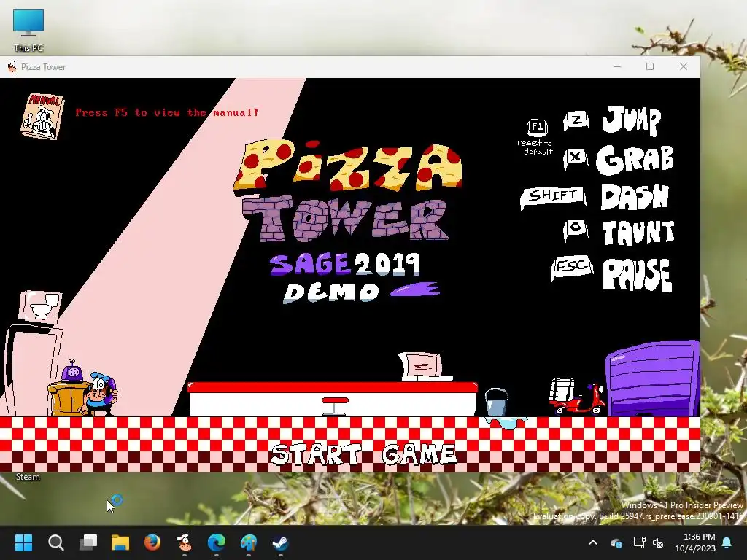Open Microsoft Edge from the taskbar
The width and height of the screenshot is (747, 560).
point(216,542)
